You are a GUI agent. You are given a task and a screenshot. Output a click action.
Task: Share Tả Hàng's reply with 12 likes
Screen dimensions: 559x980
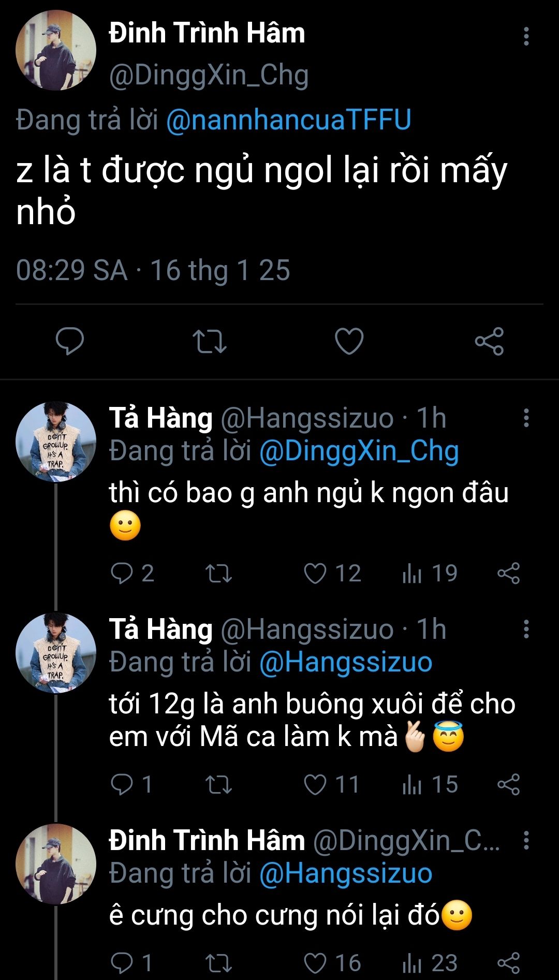[508, 574]
